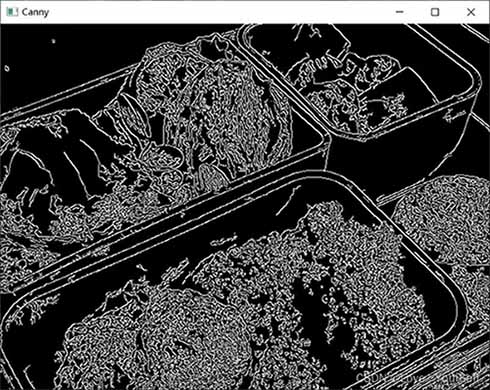Click the small white dot speck in the black background
The height and width of the screenshot is (390, 490).
(x=53, y=41)
